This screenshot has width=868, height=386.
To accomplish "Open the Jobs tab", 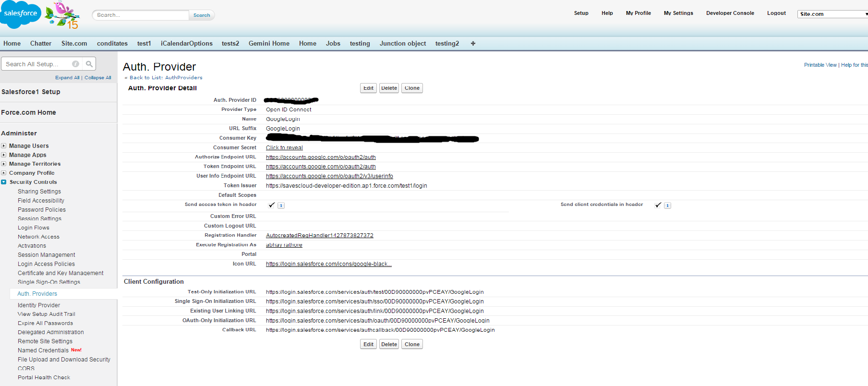I will [x=333, y=43].
